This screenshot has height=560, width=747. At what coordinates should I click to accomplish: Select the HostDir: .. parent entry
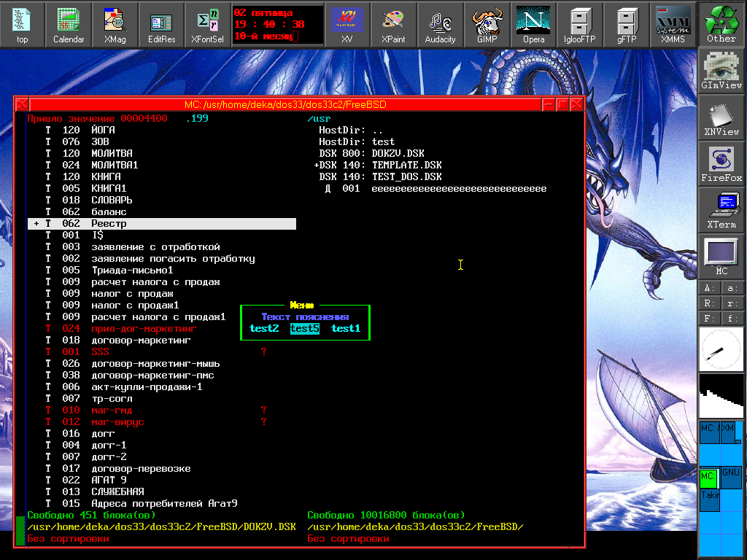351,130
